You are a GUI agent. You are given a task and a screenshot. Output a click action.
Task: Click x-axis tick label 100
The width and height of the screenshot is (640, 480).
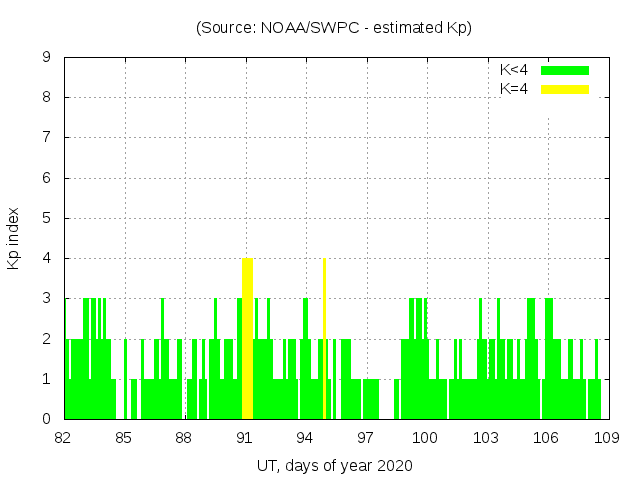pyautogui.click(x=425, y=438)
